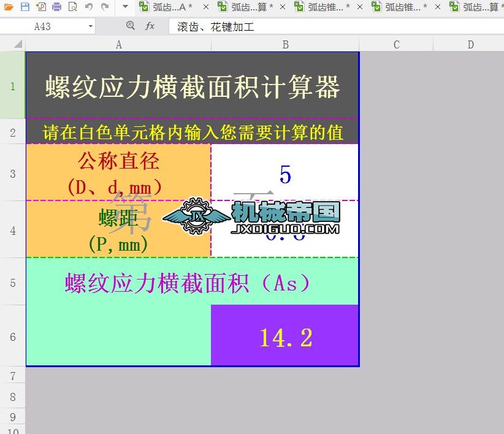Save the workbook with the floppy disk icon
The width and height of the screenshot is (504, 434).
[x=25, y=6]
